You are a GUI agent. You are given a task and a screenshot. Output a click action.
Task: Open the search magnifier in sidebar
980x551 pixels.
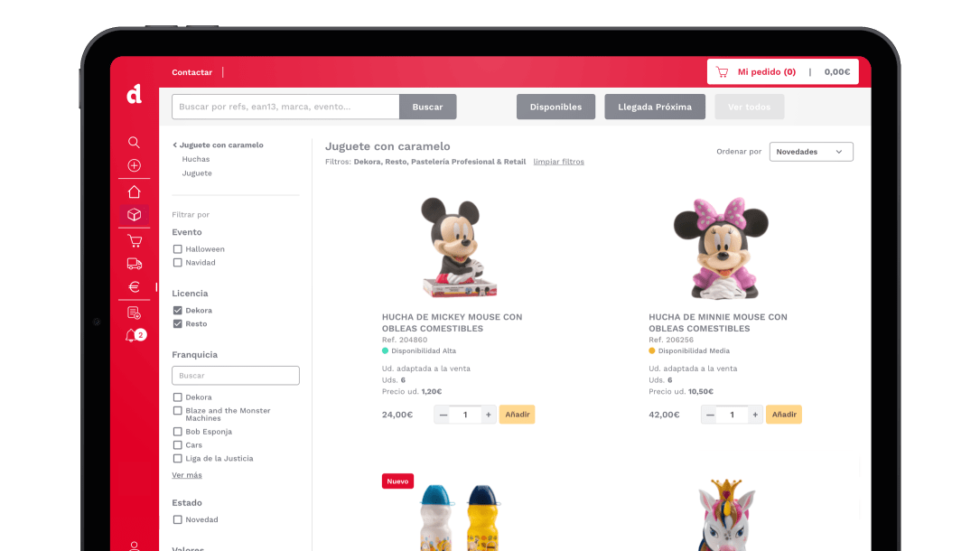pos(134,143)
